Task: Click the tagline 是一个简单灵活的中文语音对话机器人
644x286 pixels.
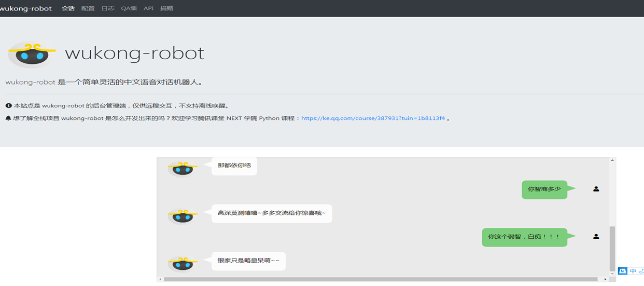Action: tap(130, 82)
